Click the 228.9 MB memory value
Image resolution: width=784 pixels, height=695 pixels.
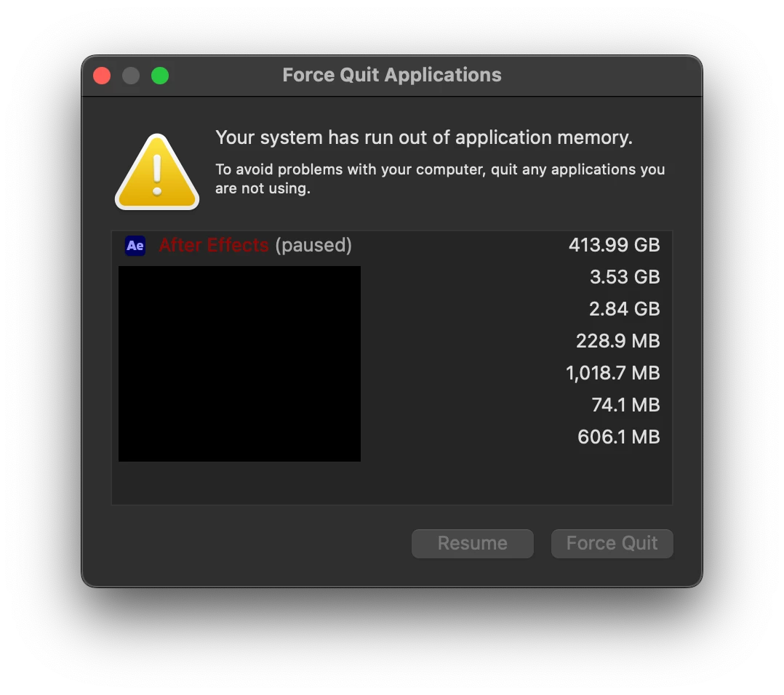click(x=618, y=341)
